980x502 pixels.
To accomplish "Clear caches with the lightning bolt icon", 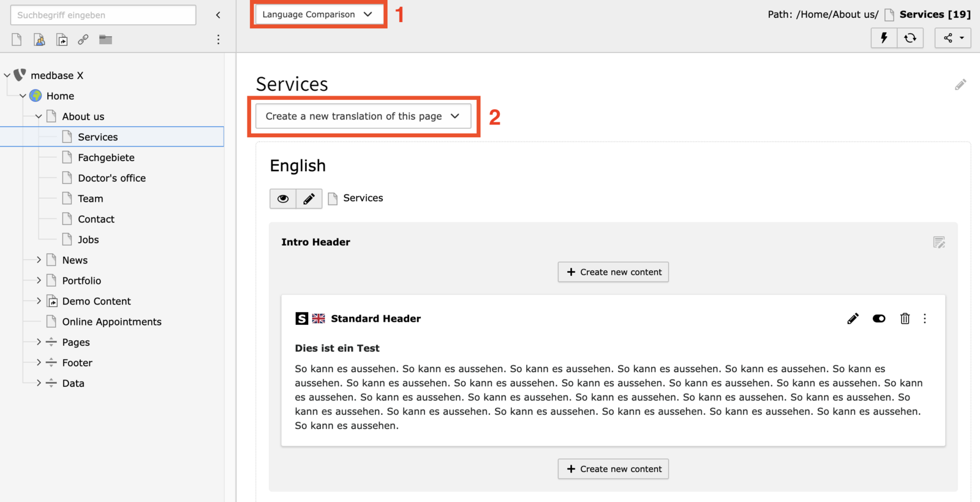I will pos(884,38).
